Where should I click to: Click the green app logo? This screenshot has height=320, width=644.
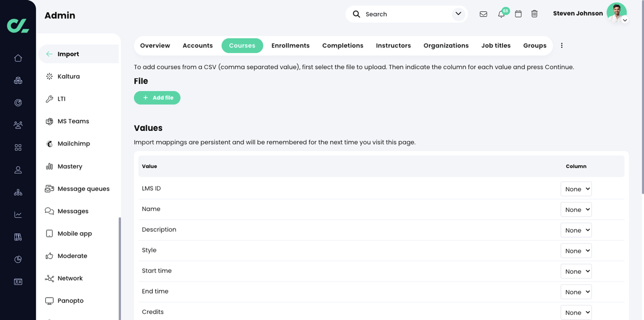point(18,25)
